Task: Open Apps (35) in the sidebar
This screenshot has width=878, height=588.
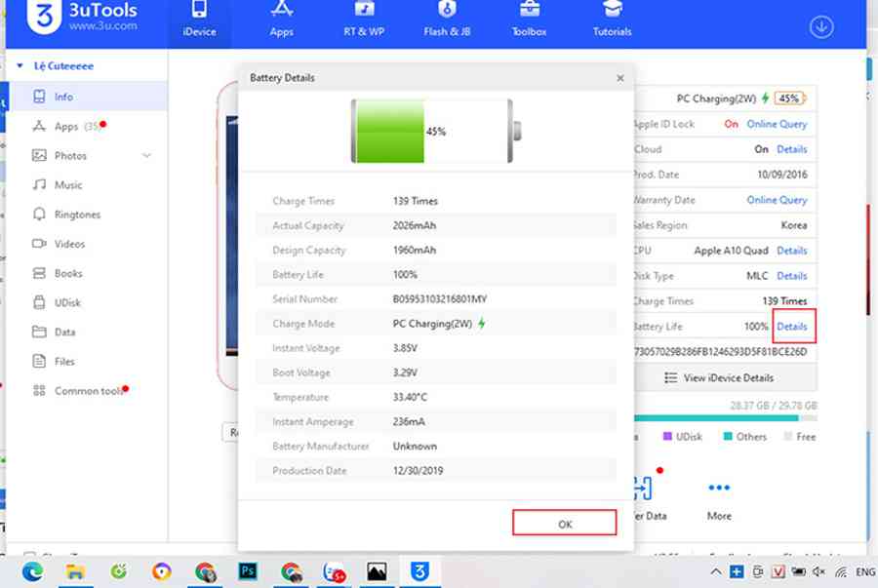Action: pyautogui.click(x=88, y=127)
